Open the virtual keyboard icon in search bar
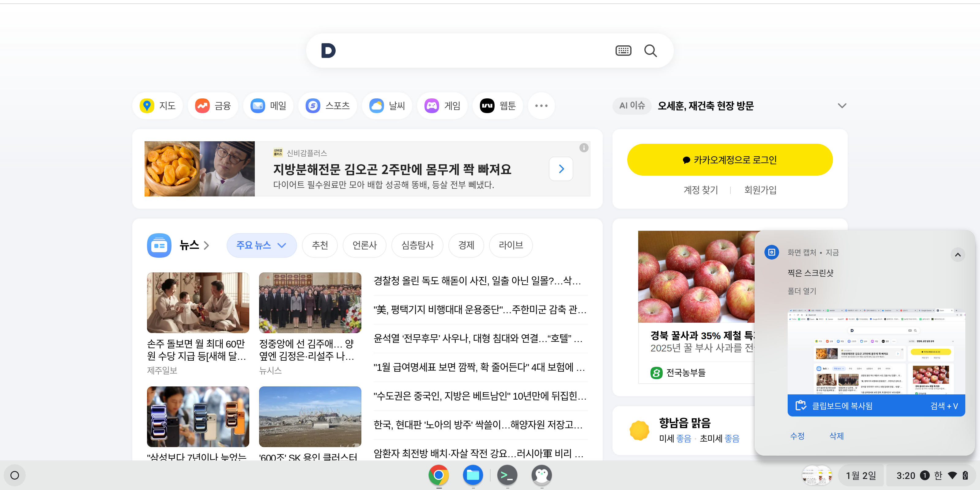The height and width of the screenshot is (490, 980). point(623,51)
